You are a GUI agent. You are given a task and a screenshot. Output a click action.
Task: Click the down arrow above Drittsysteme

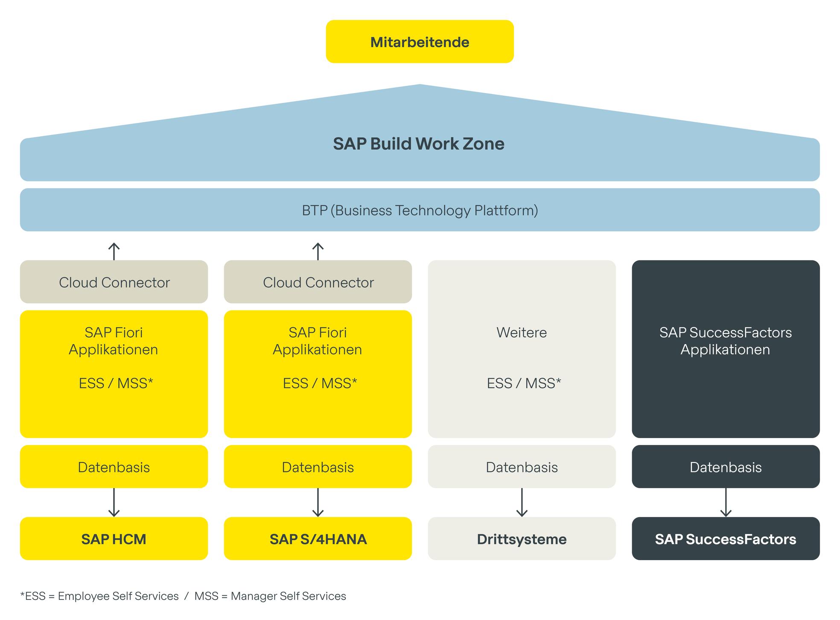(522, 503)
